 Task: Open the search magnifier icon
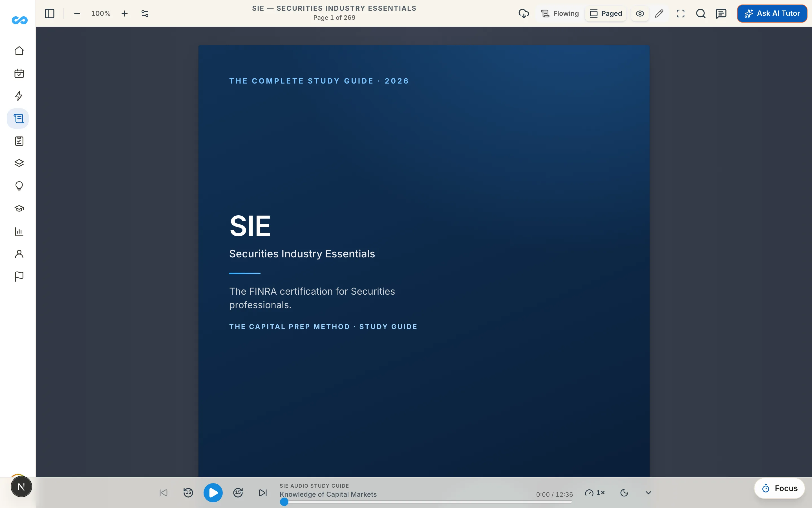click(701, 14)
